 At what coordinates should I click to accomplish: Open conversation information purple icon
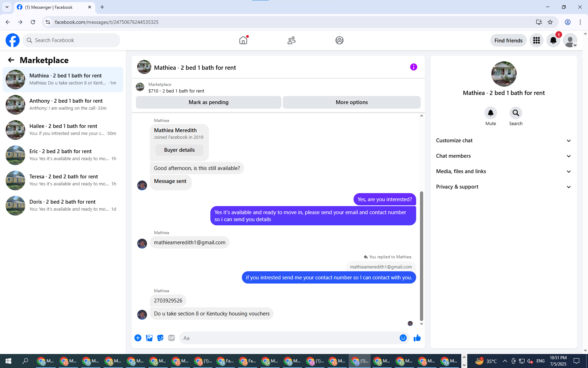(414, 67)
